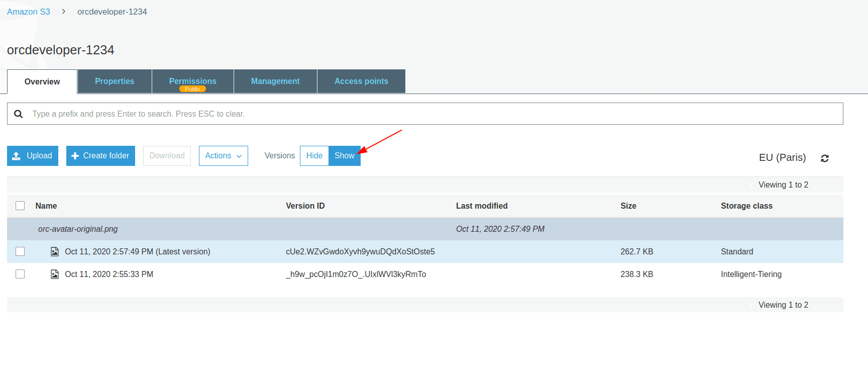The height and width of the screenshot is (366, 868).
Task: Click the EU (Paris) region label
Action: 782,157
